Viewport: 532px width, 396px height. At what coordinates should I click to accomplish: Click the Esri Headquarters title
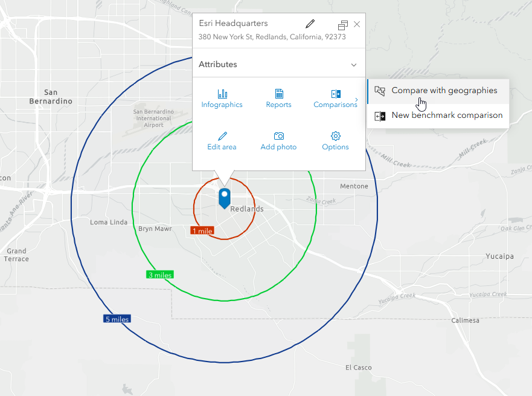234,23
